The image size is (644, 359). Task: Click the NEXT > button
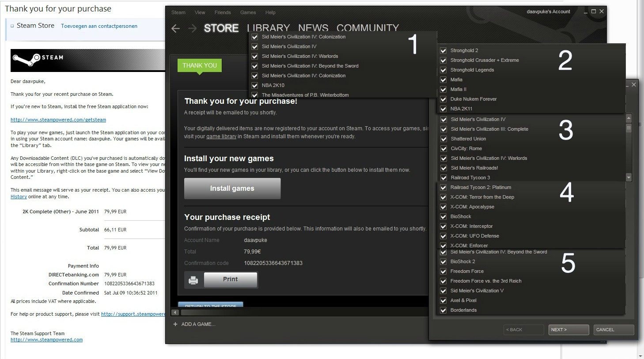coord(568,330)
